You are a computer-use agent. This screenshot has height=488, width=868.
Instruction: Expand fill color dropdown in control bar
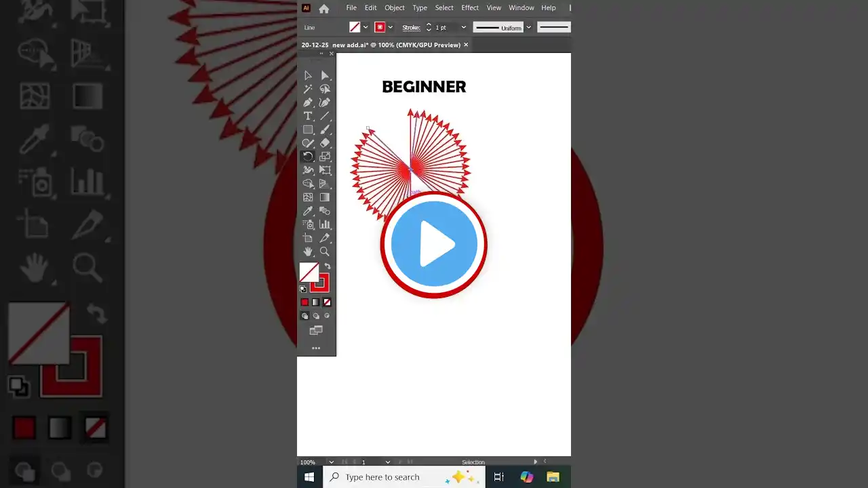pyautogui.click(x=366, y=28)
